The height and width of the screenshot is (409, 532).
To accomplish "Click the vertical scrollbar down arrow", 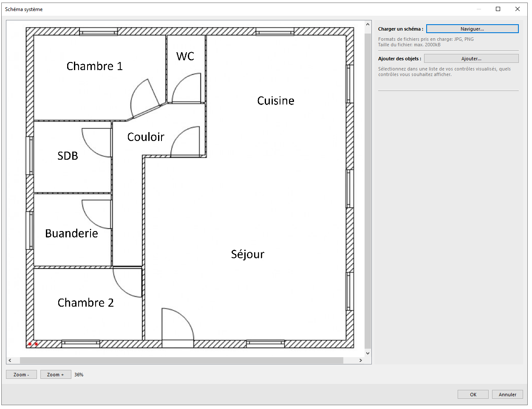I will point(368,353).
